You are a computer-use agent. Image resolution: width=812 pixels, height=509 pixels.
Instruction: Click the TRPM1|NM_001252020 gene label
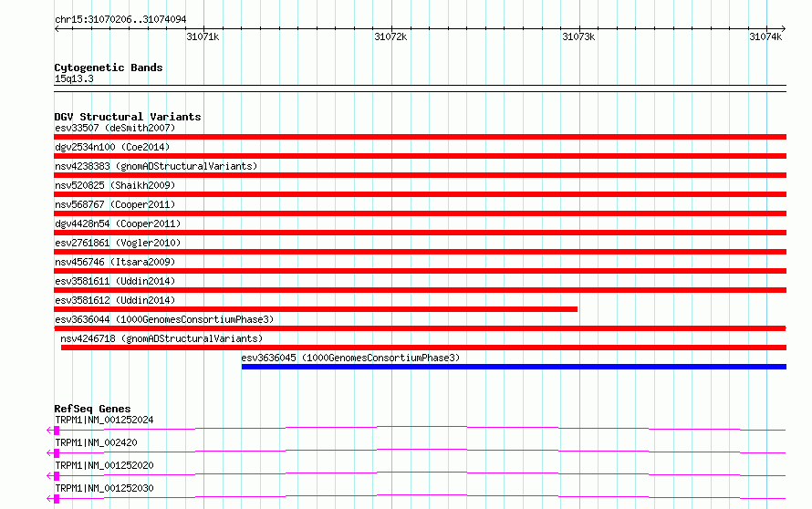[x=104, y=465]
